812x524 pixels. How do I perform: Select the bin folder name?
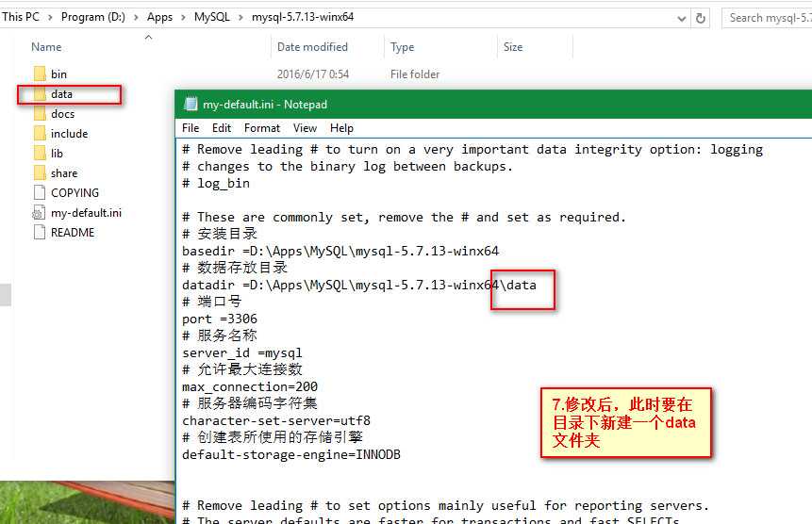(x=59, y=74)
